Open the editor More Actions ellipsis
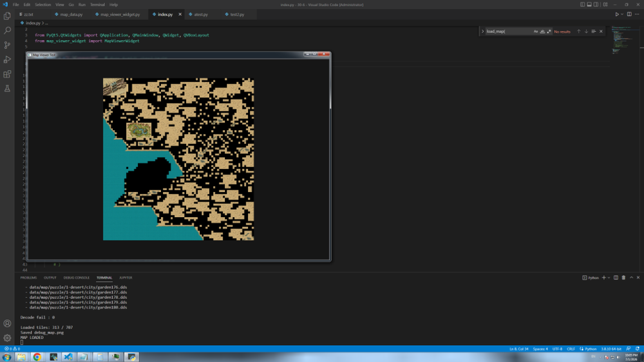Image resolution: width=644 pixels, height=362 pixels. (637, 14)
